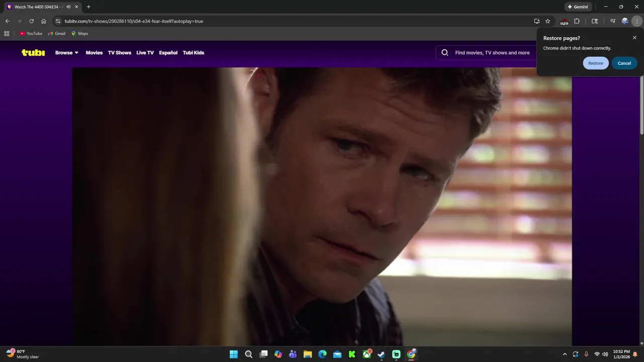Open Steam from the taskbar
Image resolution: width=644 pixels, height=362 pixels.
[381, 354]
